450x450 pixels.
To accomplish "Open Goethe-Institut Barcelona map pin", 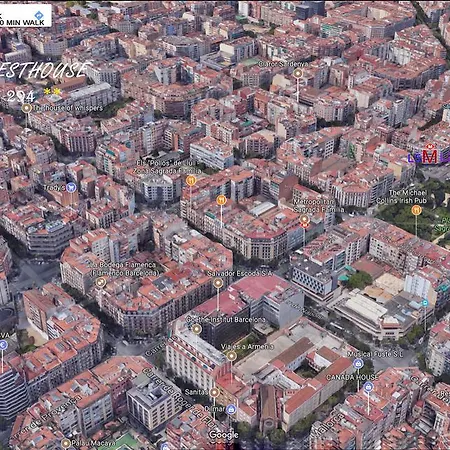I will tap(197, 329).
